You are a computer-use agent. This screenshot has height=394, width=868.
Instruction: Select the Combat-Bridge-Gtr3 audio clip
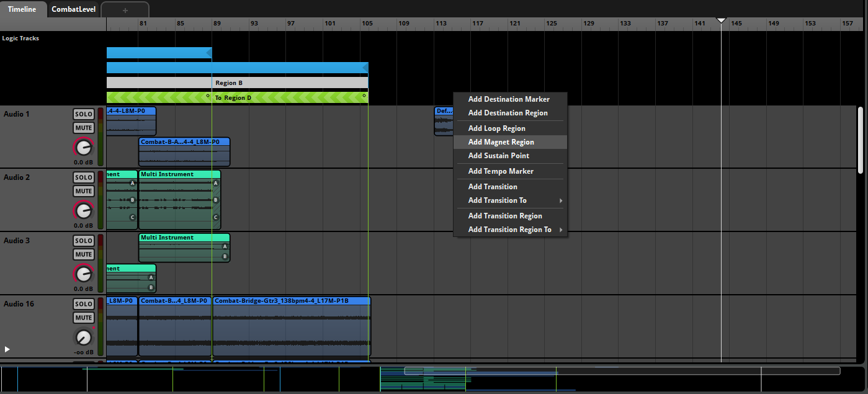[x=292, y=326]
